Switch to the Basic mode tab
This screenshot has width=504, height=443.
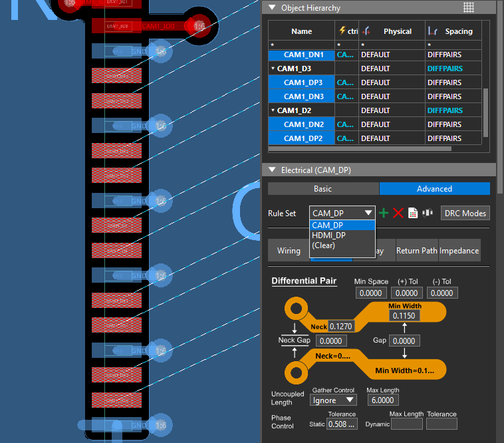[x=322, y=189]
